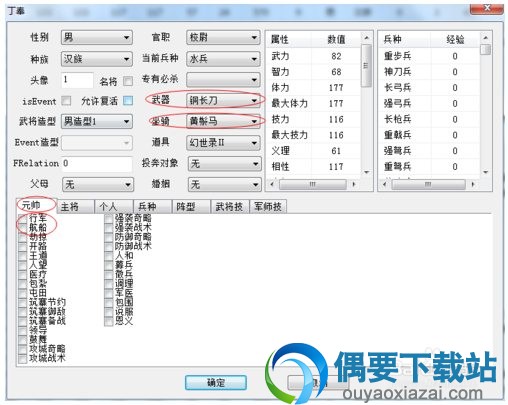Check the 航船 skill checkbox
The image size is (508, 405).
23,228
